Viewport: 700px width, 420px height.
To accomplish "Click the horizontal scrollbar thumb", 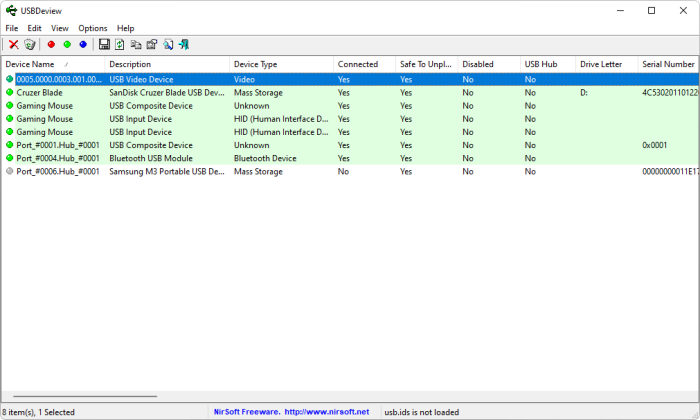I will [85, 396].
